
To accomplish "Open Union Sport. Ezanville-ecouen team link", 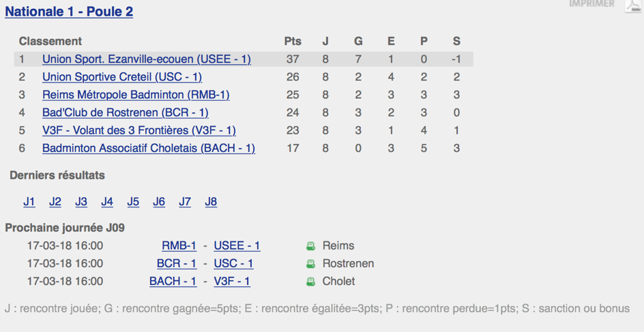I will pyautogui.click(x=147, y=59).
